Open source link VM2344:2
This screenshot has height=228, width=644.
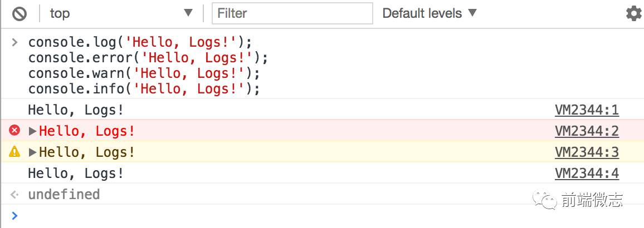click(x=587, y=131)
